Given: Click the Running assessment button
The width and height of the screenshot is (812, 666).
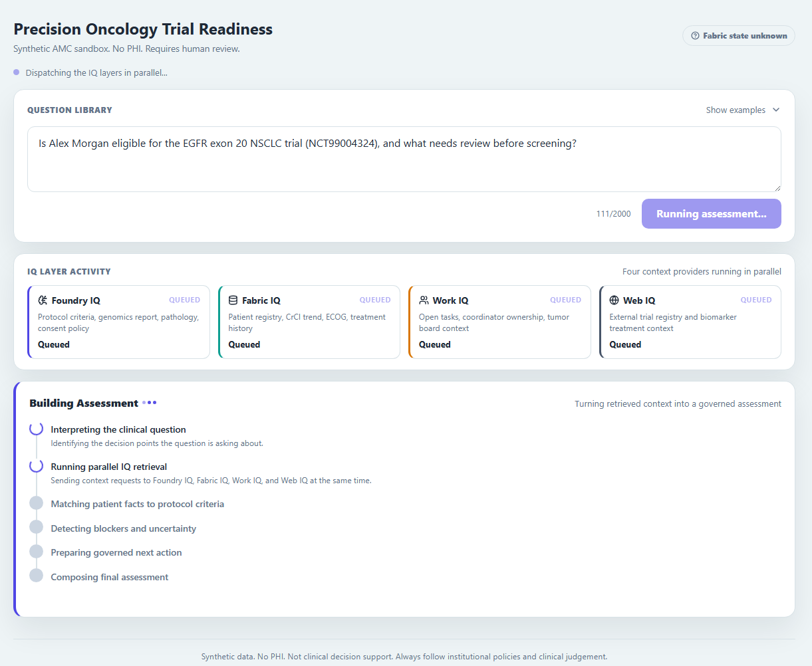Looking at the screenshot, I should click(711, 214).
